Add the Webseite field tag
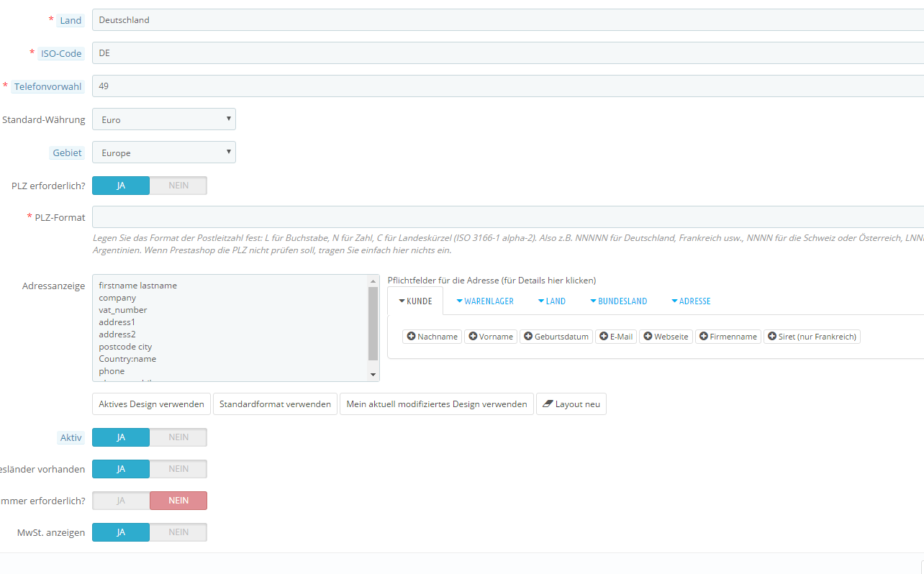924x574 pixels. (x=666, y=337)
